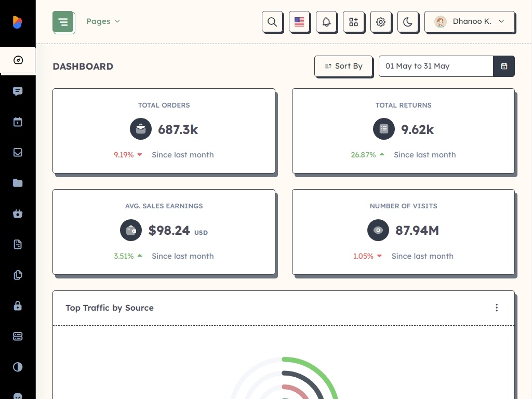Open the apps grid icon

(353, 22)
